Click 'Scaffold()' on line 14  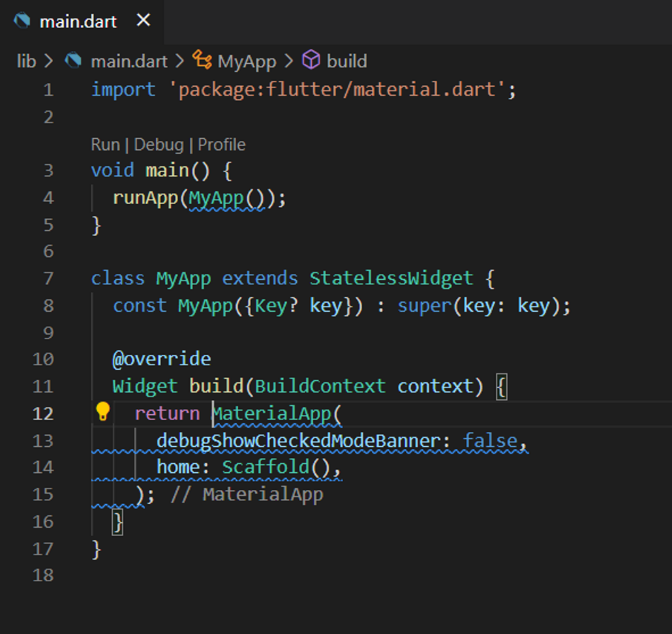[276, 468]
